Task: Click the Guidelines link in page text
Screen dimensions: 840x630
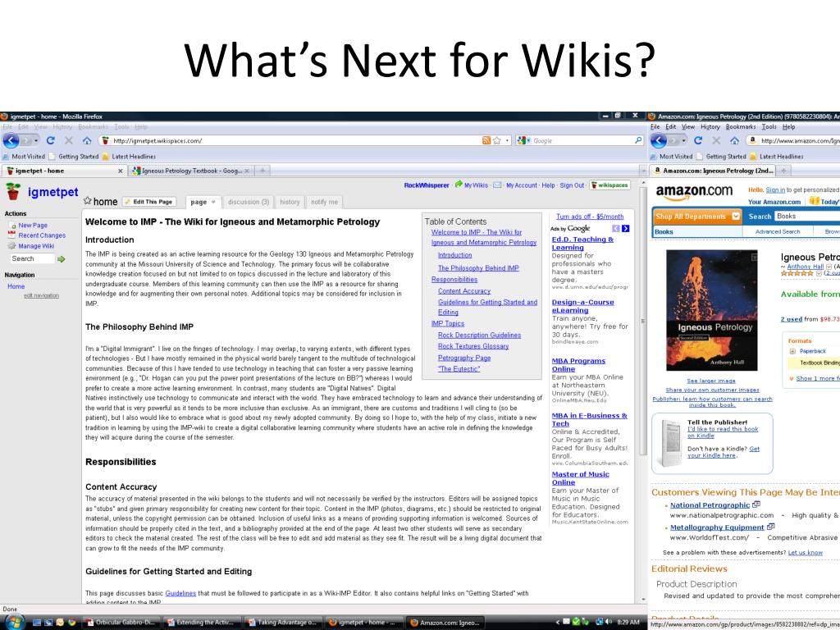Action: (180, 594)
